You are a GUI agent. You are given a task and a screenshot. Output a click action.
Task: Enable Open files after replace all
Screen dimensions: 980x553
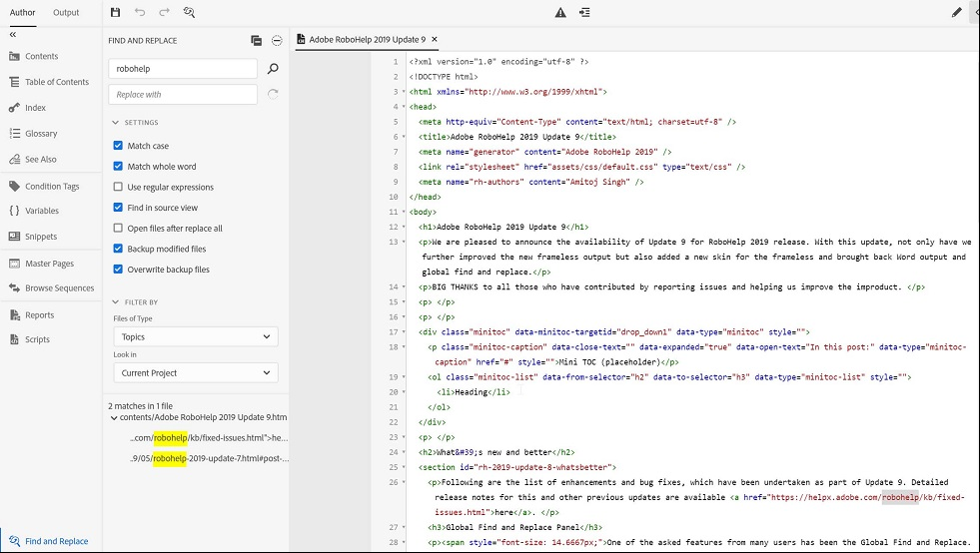pyautogui.click(x=118, y=228)
